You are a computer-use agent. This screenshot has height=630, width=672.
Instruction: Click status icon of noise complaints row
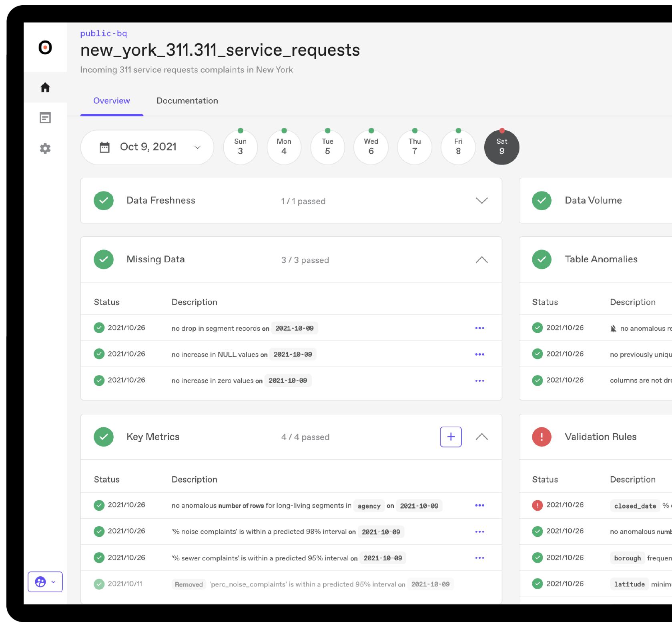pos(99,531)
